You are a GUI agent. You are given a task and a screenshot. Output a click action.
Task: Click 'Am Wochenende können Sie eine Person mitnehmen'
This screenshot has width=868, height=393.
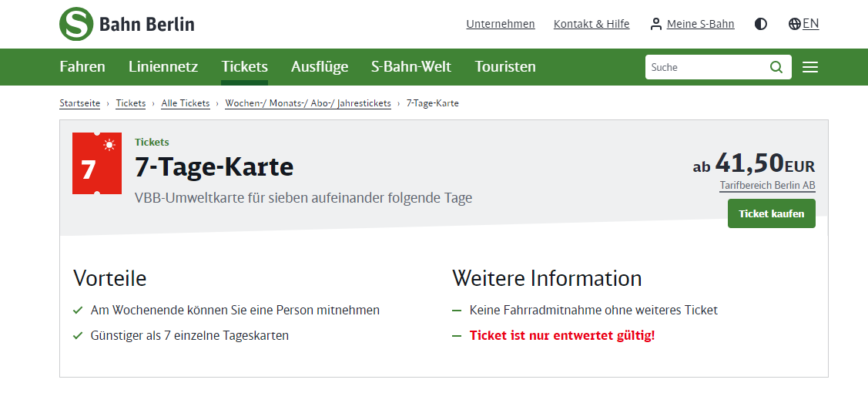[x=235, y=310]
